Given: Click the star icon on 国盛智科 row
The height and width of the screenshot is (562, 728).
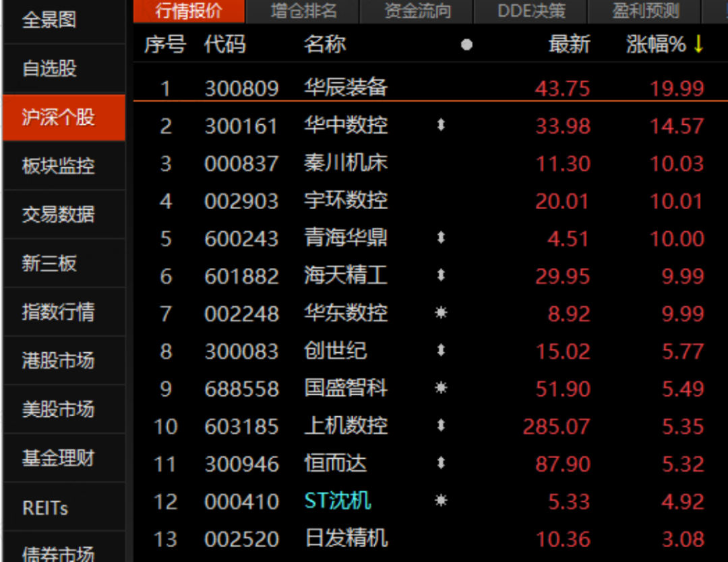Looking at the screenshot, I should click(x=441, y=388).
